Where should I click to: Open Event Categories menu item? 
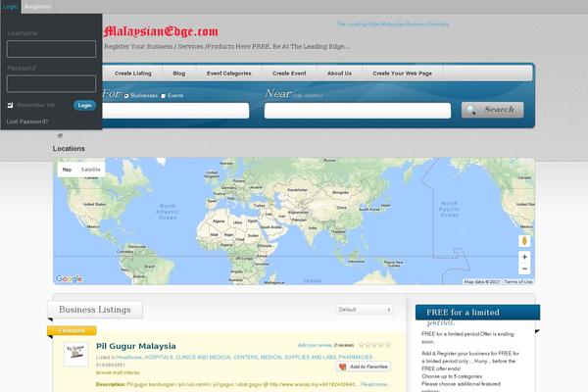point(228,73)
